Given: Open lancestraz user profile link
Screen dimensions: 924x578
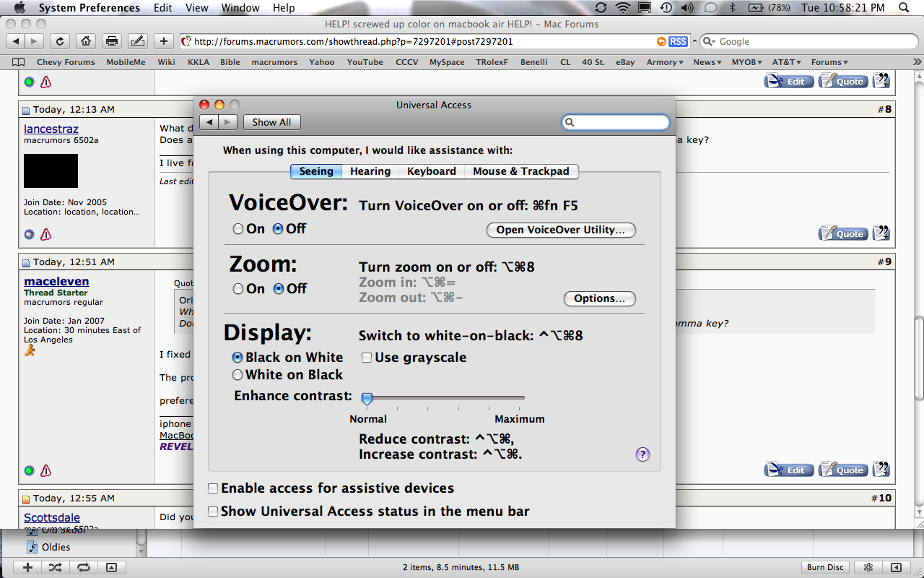Looking at the screenshot, I should pyautogui.click(x=51, y=129).
